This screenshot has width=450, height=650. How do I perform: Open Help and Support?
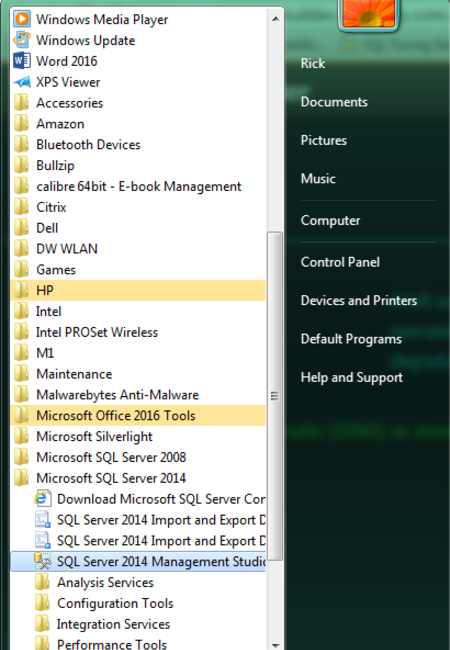pyautogui.click(x=352, y=378)
